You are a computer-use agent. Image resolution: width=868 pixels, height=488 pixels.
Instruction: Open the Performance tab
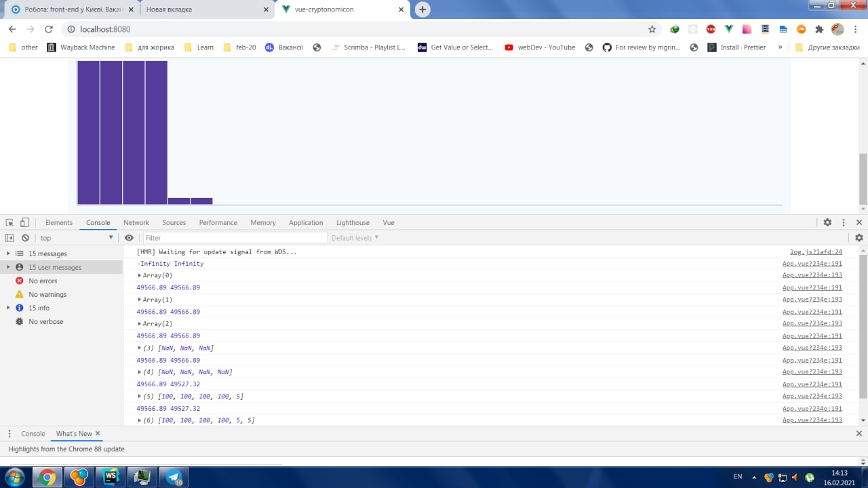(218, 222)
